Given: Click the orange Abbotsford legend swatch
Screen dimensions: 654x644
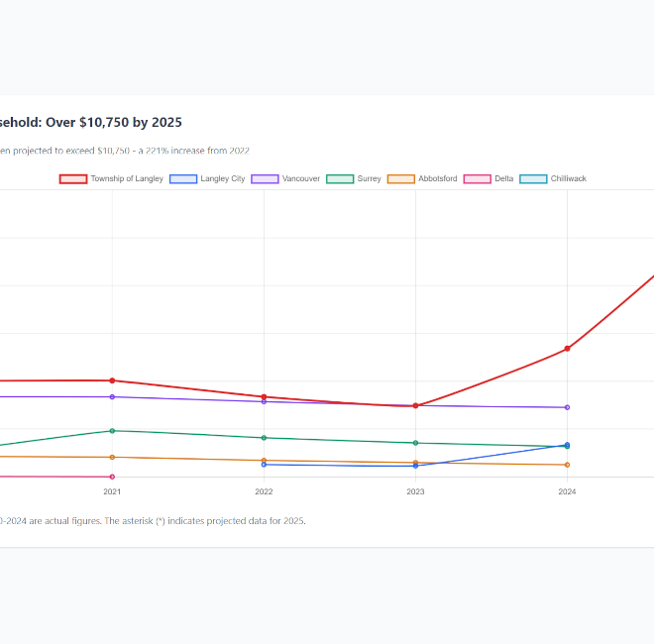Looking at the screenshot, I should (400, 179).
